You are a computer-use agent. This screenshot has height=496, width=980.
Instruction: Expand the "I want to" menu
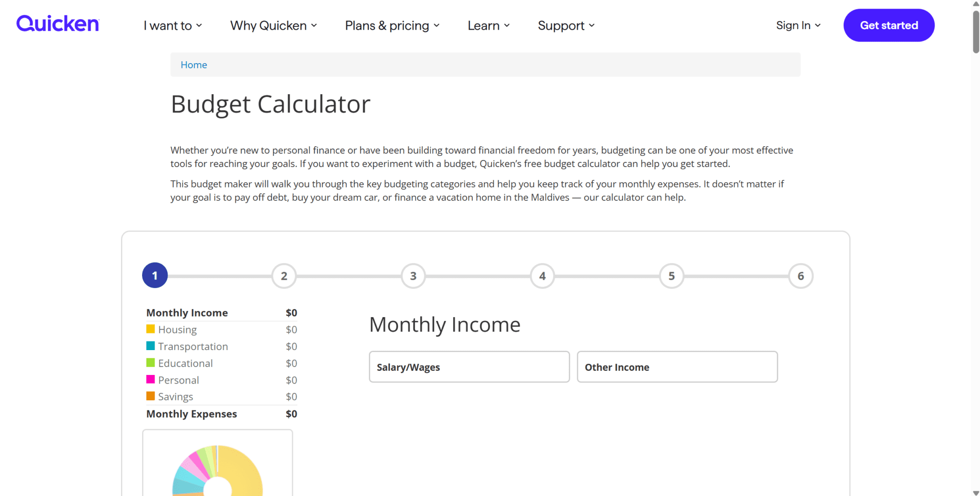tap(173, 26)
